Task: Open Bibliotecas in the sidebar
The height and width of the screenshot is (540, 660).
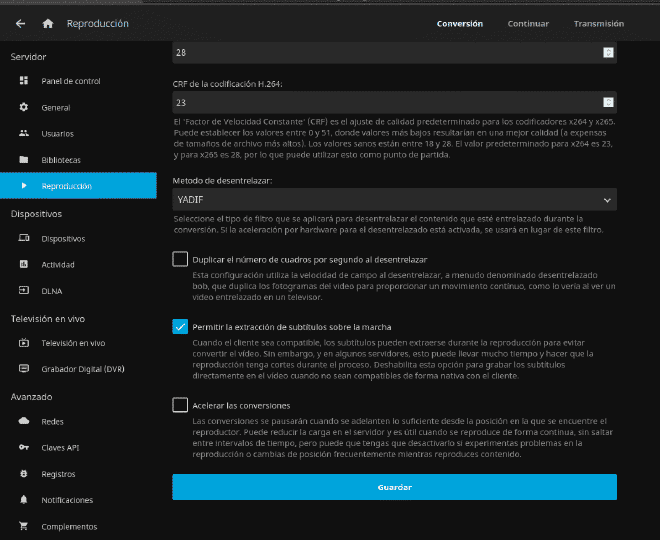Action: (78, 160)
